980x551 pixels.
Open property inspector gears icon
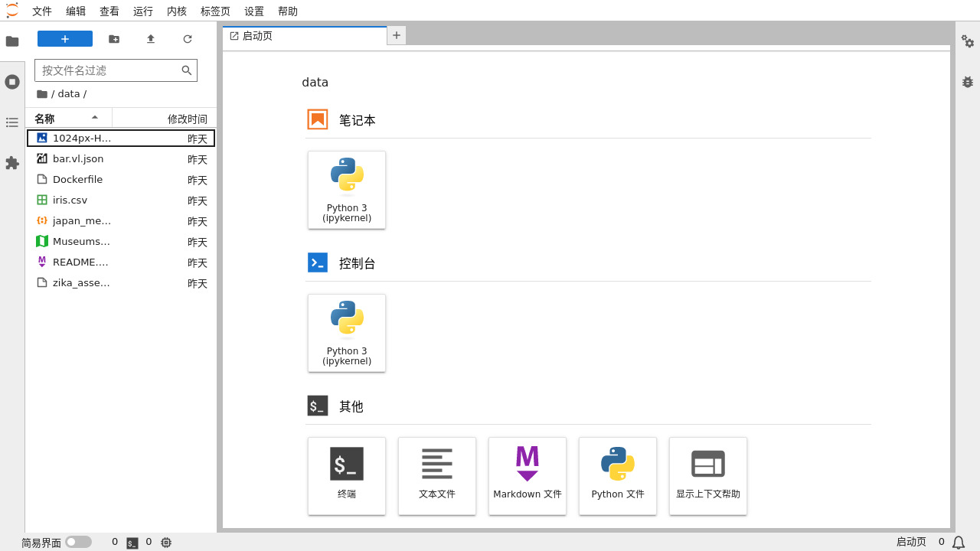click(x=968, y=41)
